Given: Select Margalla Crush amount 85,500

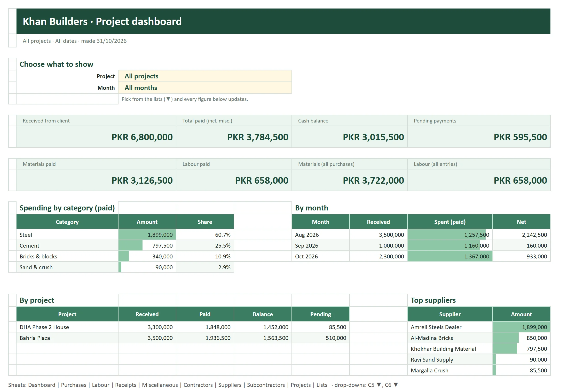Looking at the screenshot, I should pos(522,370).
